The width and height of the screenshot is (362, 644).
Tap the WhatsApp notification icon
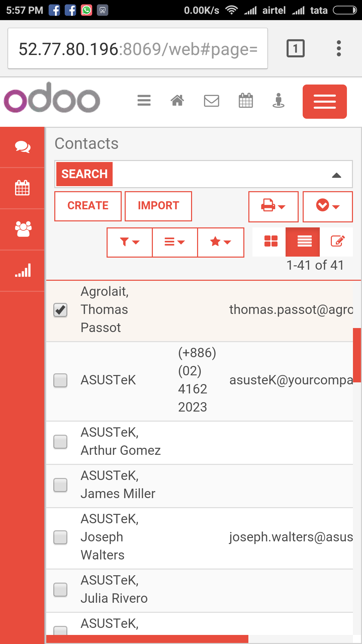[x=86, y=10]
